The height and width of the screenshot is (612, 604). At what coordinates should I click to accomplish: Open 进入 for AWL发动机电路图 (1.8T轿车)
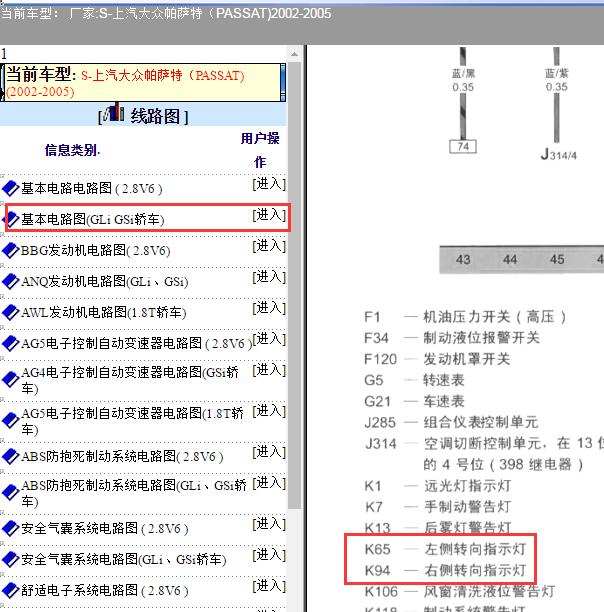[x=269, y=308]
